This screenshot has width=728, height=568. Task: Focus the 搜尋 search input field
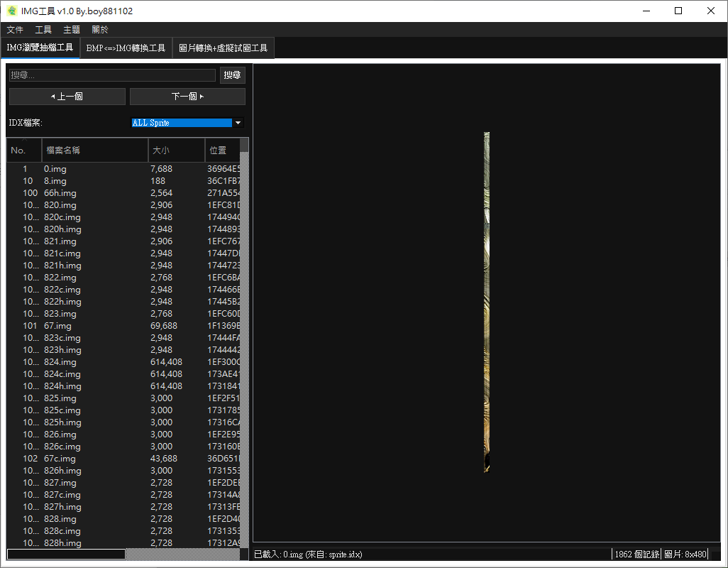(112, 75)
